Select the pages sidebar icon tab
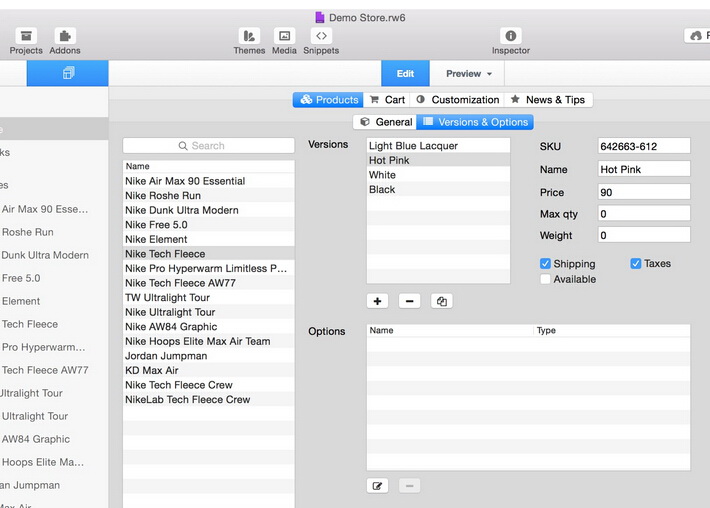This screenshot has width=710, height=508. tap(67, 73)
